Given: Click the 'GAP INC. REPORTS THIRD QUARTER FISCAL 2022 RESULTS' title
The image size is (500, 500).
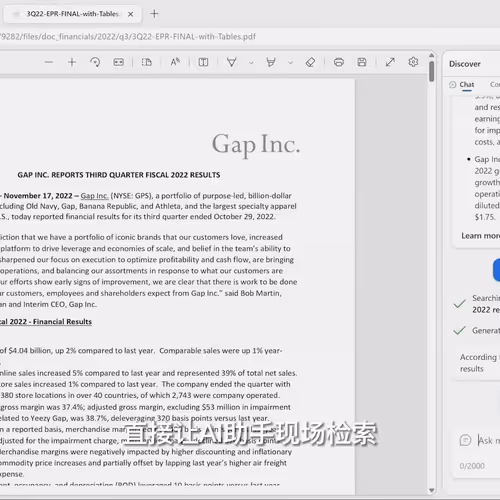Looking at the screenshot, I should pyautogui.click(x=119, y=175).
